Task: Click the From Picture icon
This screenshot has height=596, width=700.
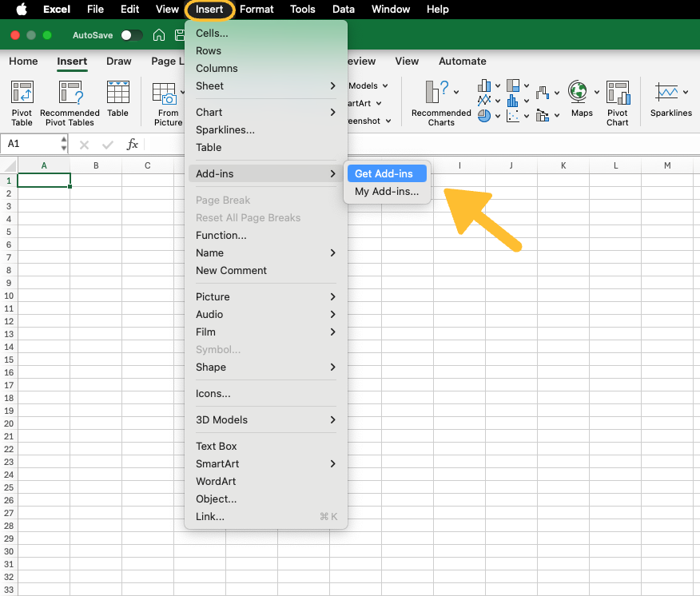Action: click(x=168, y=102)
